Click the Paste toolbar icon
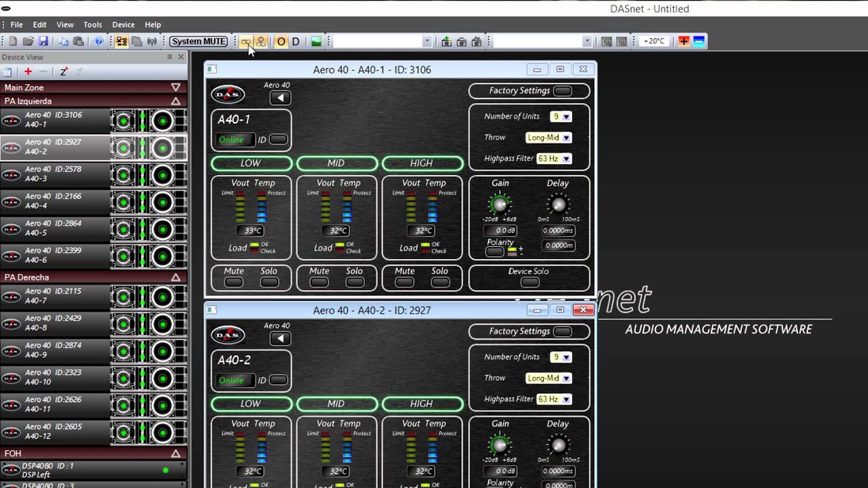Viewport: 868px width, 488px height. [78, 41]
